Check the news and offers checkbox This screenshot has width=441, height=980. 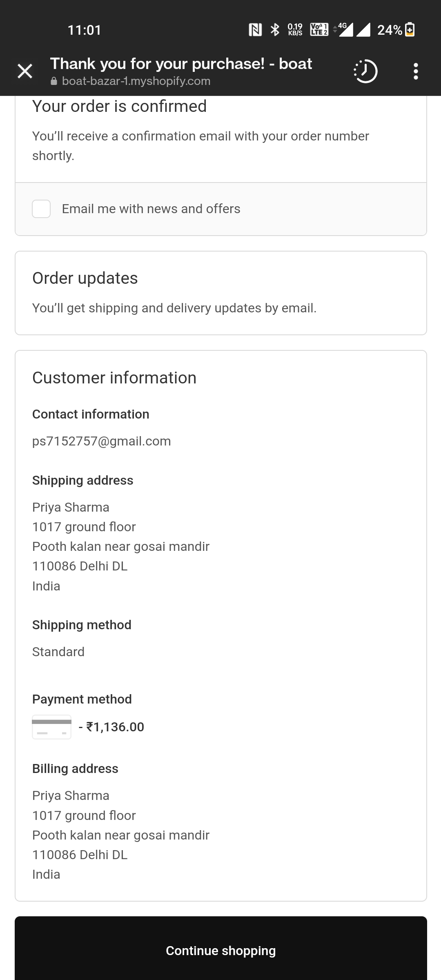(41, 209)
